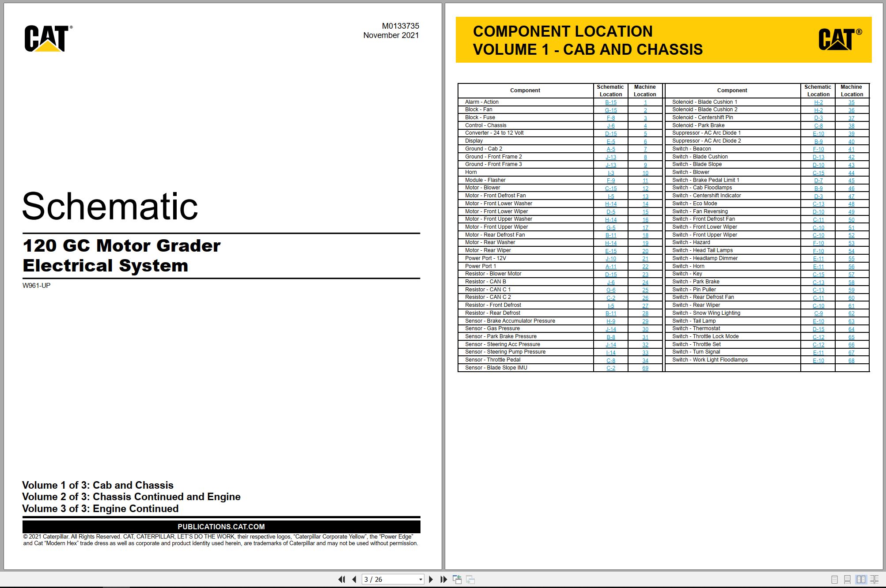This screenshot has width=886, height=588.
Task: Open C-8 link for Sensor - Throttle Pedal
Action: 611,361
